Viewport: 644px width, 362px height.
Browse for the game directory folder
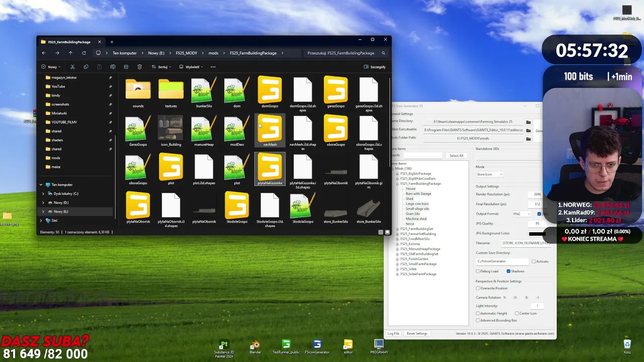528,122
